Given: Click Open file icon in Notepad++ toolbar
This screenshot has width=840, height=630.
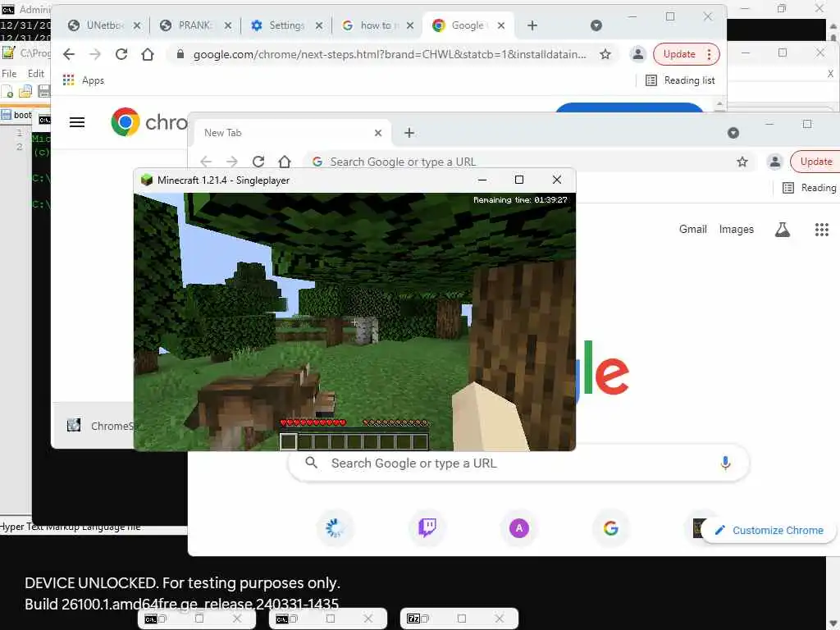Looking at the screenshot, I should [x=25, y=92].
